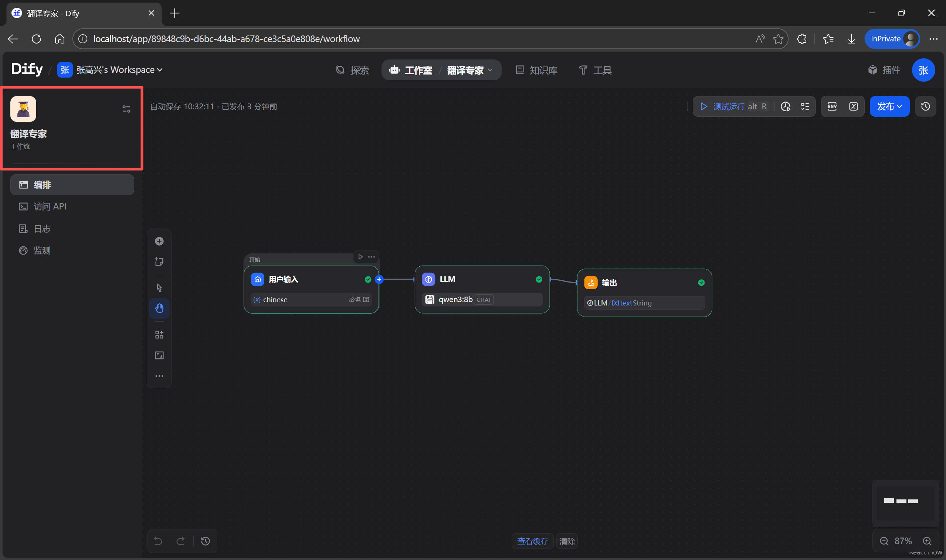Toggle the minimap display icon

pos(159,355)
